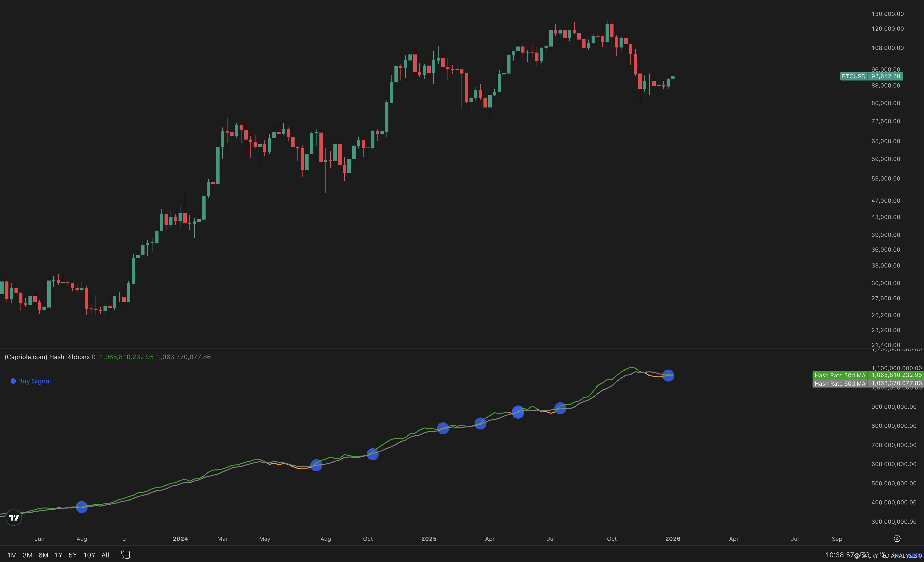Choose the All time range

point(105,555)
